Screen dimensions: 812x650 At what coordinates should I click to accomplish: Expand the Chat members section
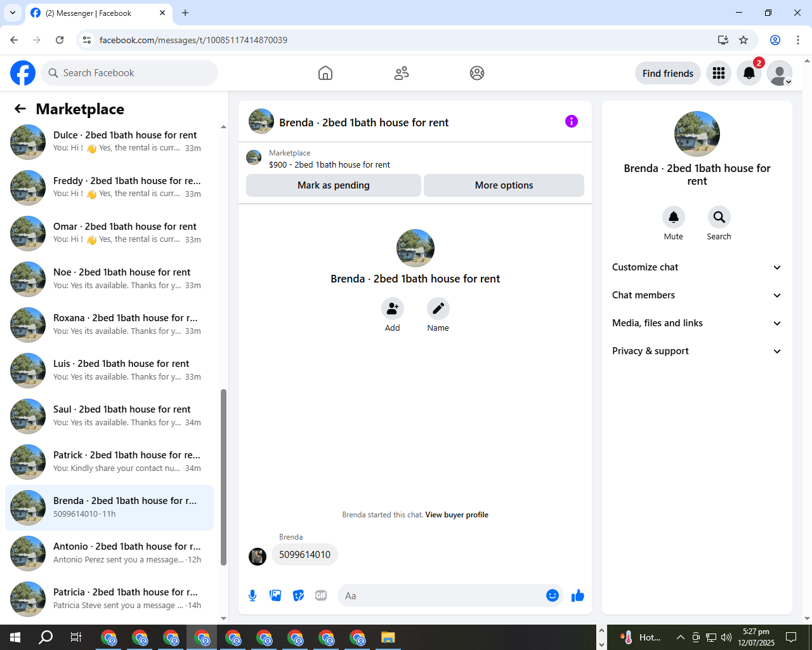pyautogui.click(x=697, y=295)
